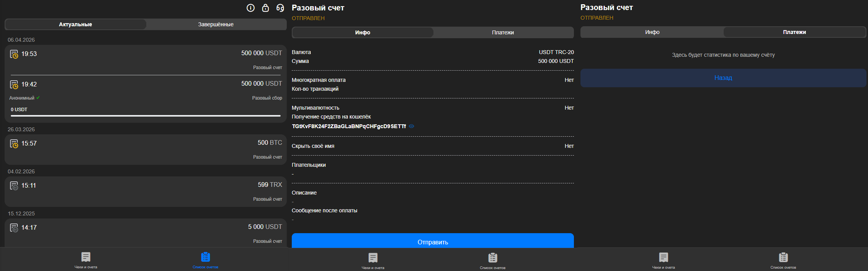Click the Отправить button
Screen dimensions: 868x271
[x=433, y=241]
